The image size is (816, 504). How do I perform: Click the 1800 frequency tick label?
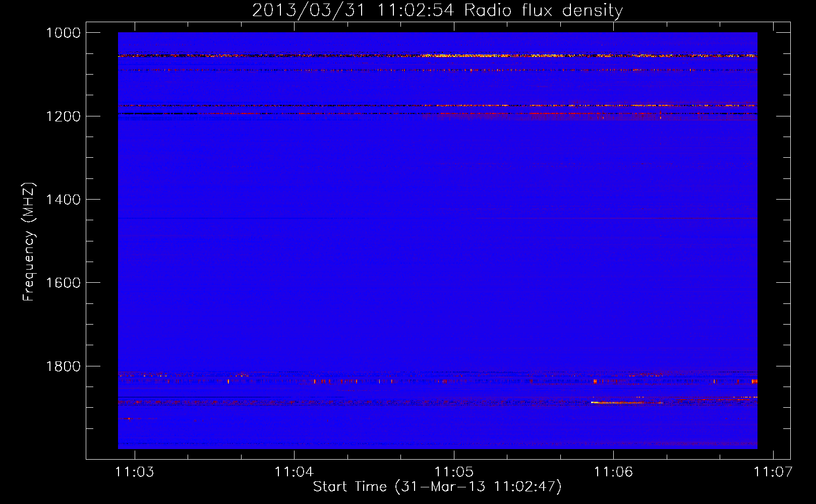click(x=63, y=366)
